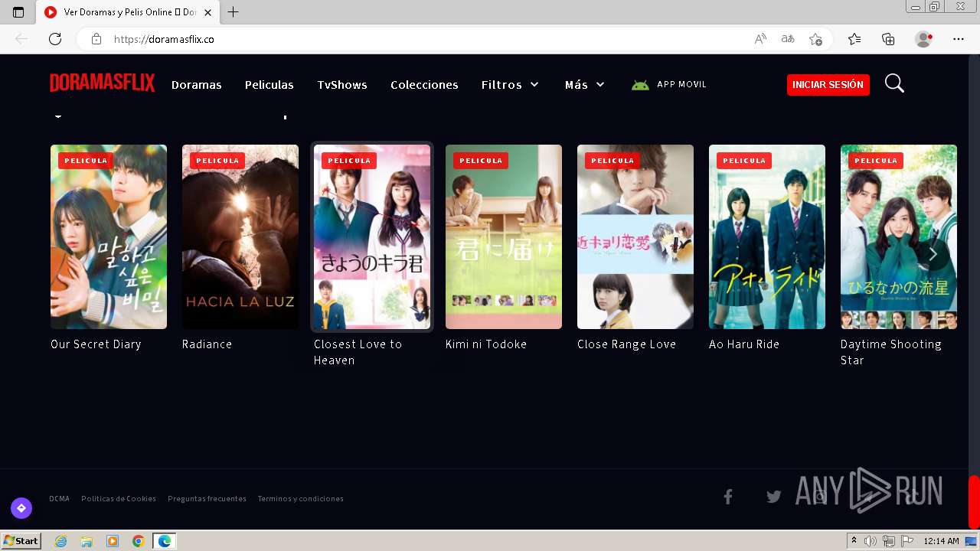
Task: Click the purple floating widget icon
Action: point(21,508)
